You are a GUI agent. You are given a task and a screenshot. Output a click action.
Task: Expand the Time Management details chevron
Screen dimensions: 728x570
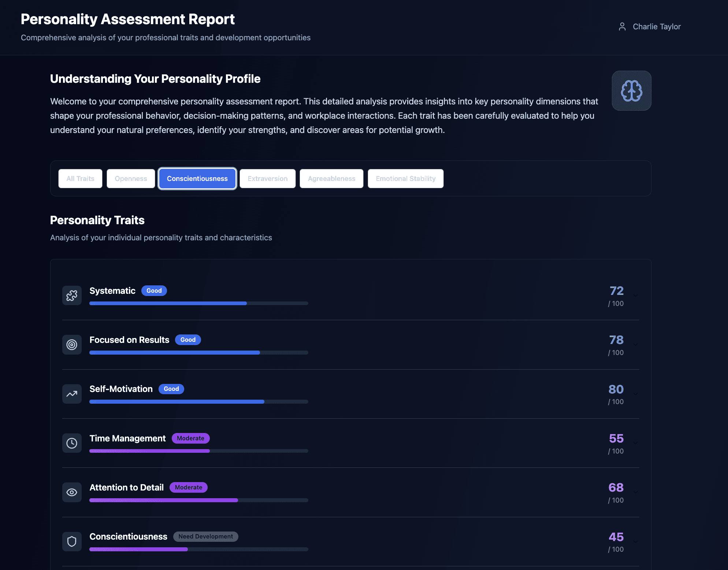636,443
